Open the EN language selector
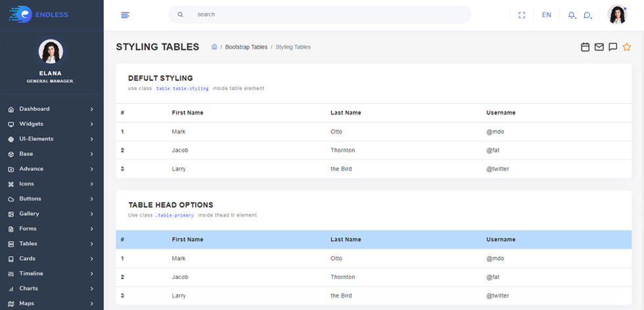Viewport: 644px width, 310px height. [x=546, y=14]
